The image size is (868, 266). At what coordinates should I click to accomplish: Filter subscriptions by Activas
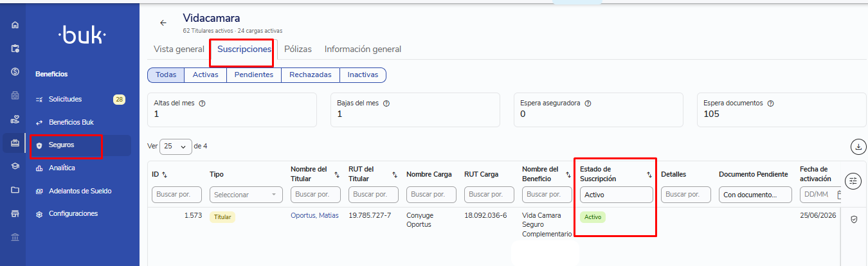coord(205,75)
